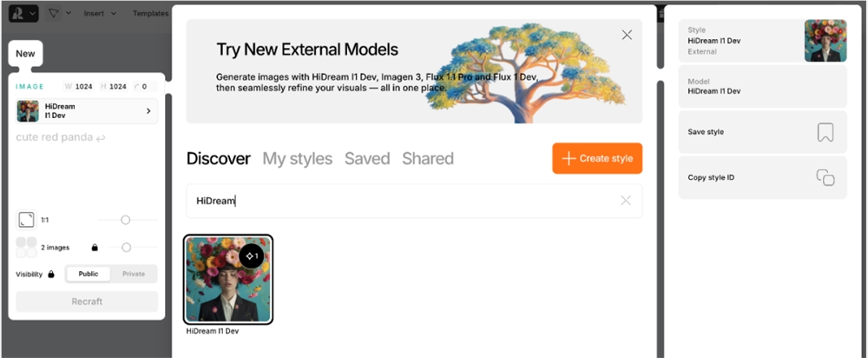Click the 2 images grid icon
The image size is (868, 358).
[26, 248]
